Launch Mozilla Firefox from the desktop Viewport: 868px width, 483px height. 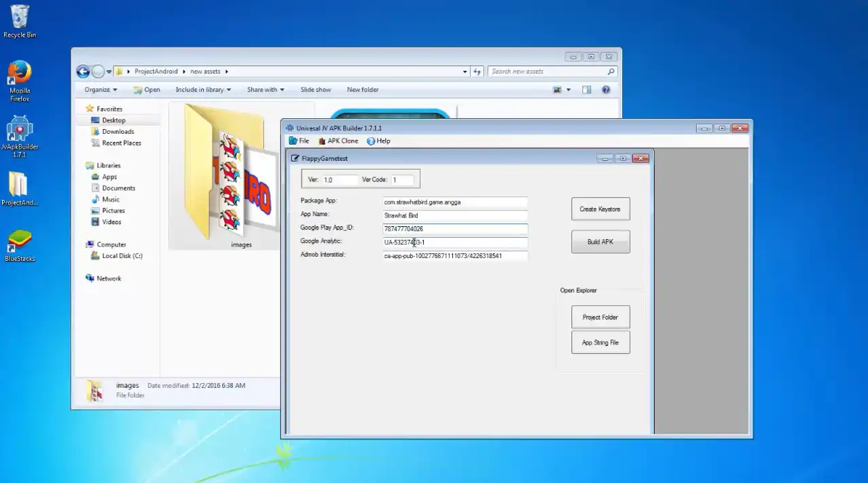(x=20, y=81)
